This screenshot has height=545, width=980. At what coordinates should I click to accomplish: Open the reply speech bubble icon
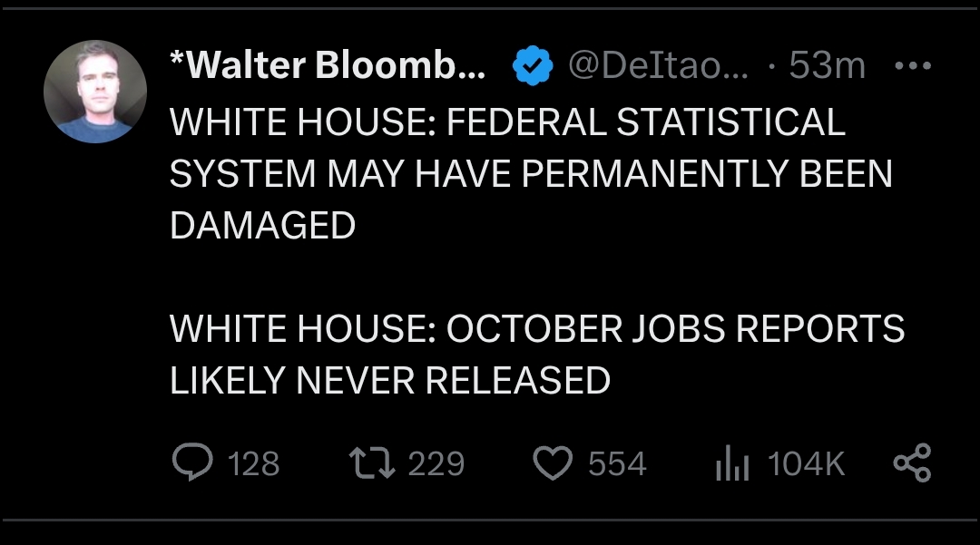191,463
